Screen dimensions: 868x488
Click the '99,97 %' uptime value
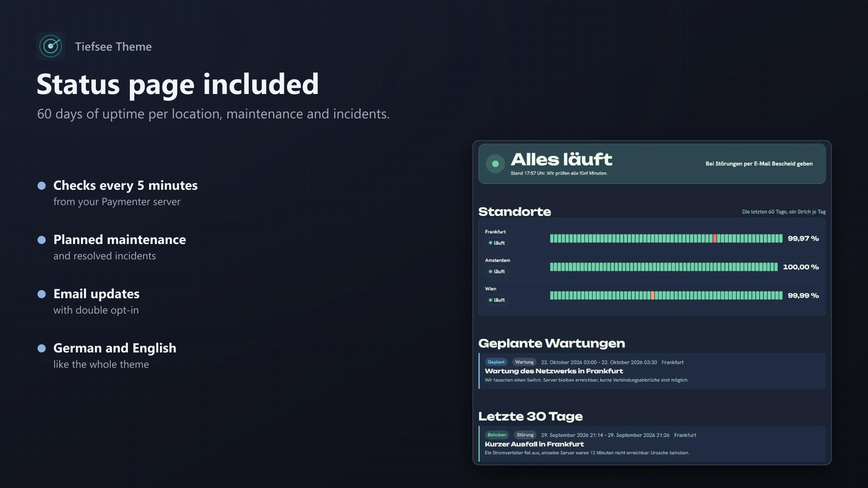(803, 239)
